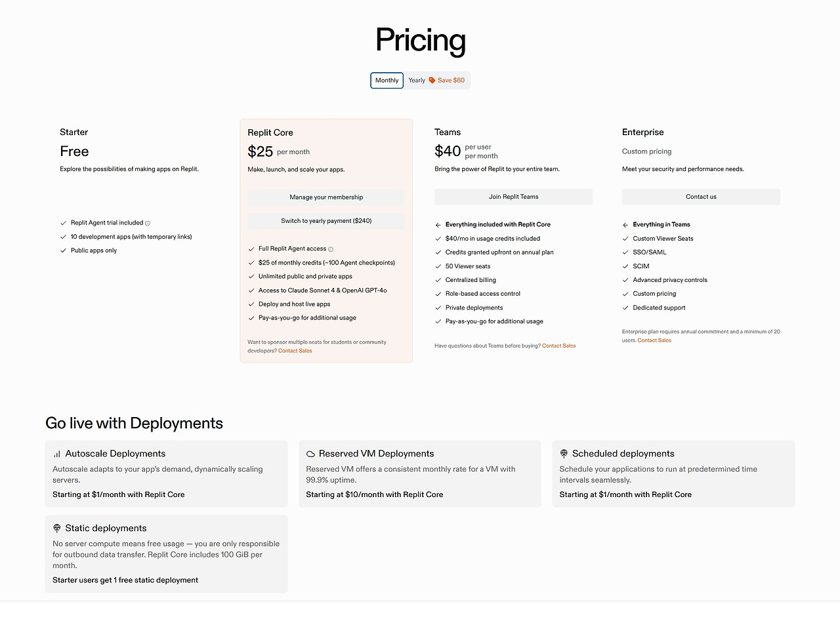Follow "Contact Sales" link in Enterprise note
The image size is (840, 644).
654,340
